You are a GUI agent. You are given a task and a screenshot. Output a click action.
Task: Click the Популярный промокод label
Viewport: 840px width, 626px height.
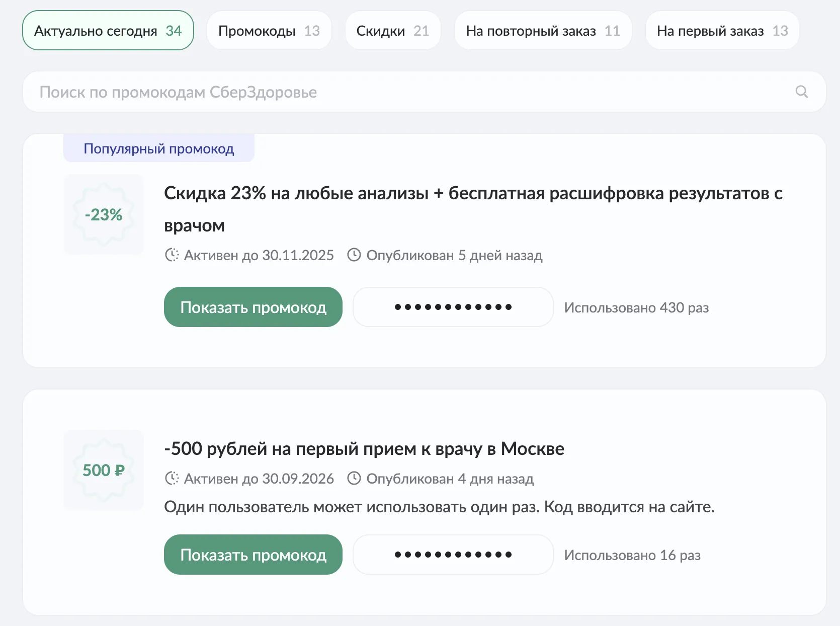159,149
